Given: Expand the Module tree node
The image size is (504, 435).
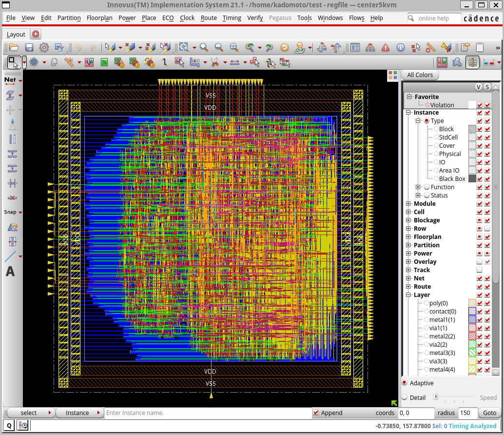Looking at the screenshot, I should [x=408, y=203].
